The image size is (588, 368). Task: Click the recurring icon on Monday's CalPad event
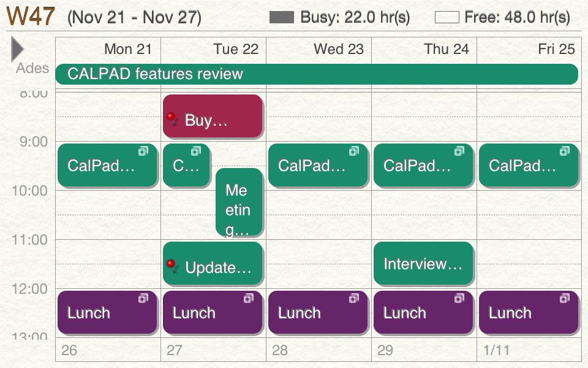click(x=143, y=151)
